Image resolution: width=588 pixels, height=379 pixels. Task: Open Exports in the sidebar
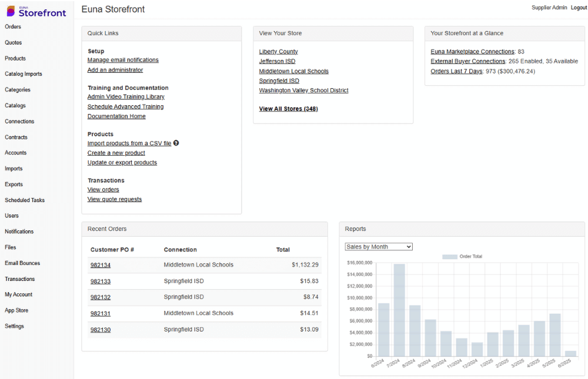[14, 184]
